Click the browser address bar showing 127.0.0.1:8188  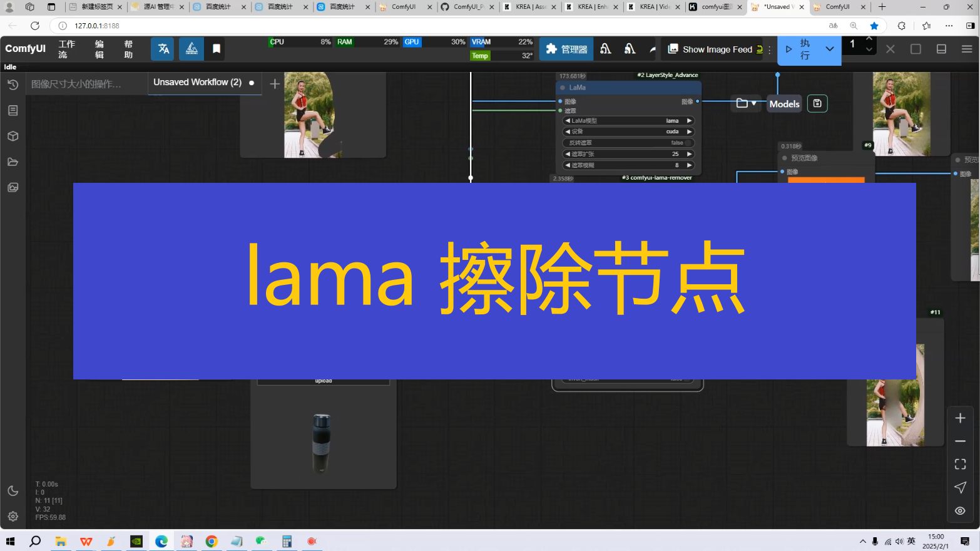(x=438, y=26)
